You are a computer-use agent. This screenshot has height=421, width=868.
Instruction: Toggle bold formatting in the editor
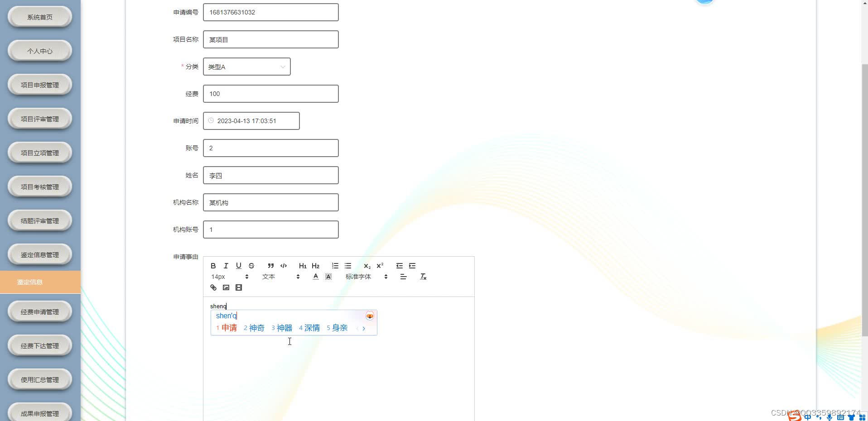pos(213,266)
